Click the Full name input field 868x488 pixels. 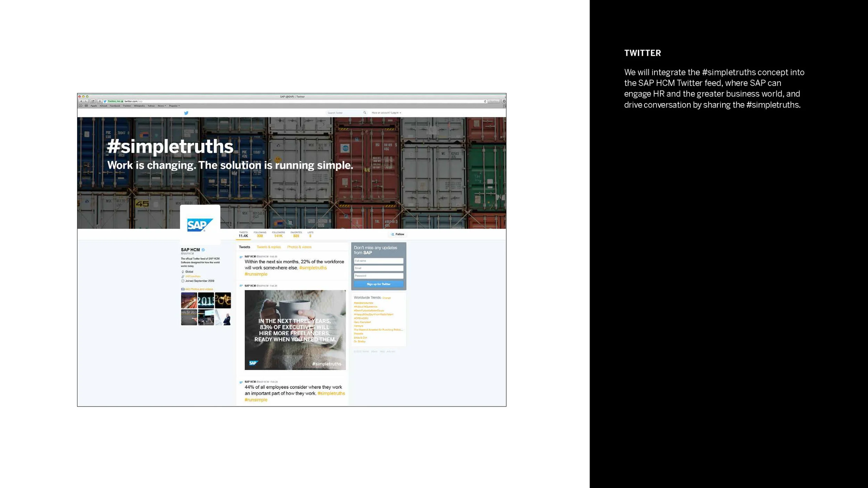click(x=378, y=261)
